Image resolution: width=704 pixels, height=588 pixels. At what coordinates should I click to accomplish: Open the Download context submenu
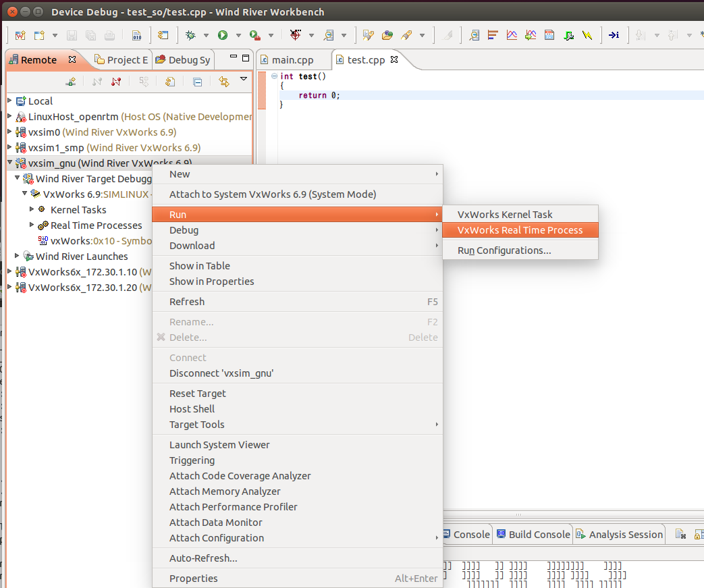298,246
